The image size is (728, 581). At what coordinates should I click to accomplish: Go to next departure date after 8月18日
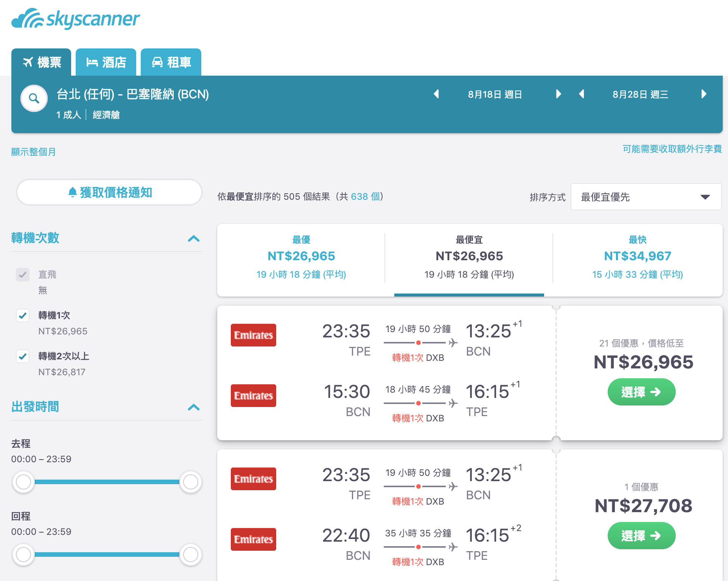[x=558, y=94]
